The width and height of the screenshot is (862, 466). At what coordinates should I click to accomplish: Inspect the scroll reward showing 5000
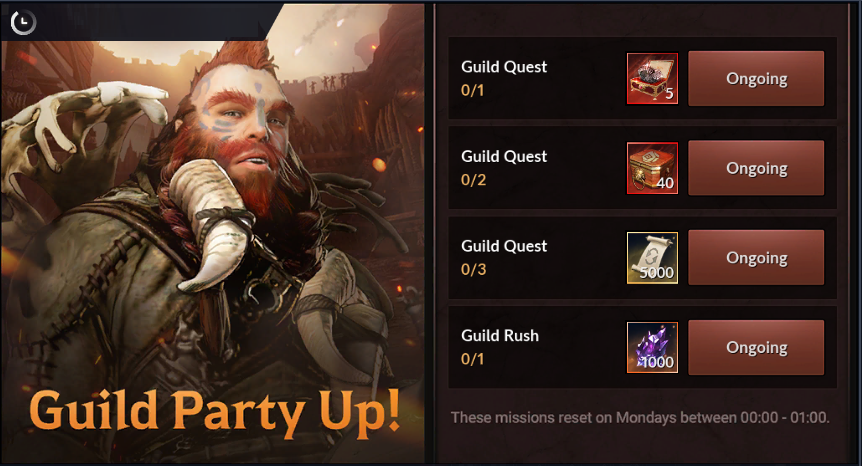652,258
